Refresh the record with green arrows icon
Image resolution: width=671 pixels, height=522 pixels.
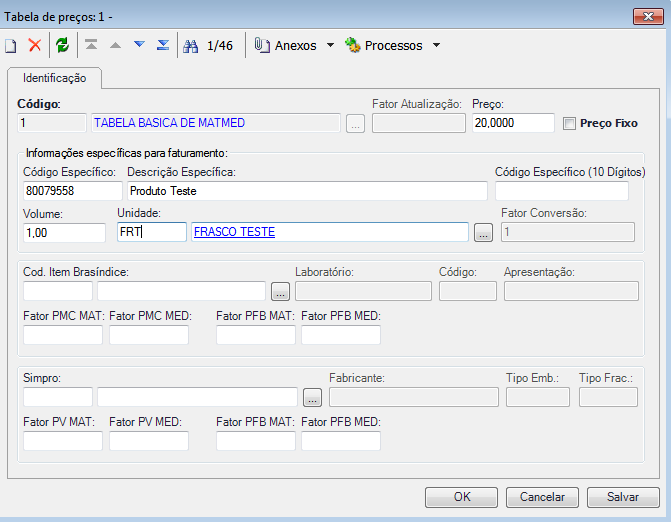click(x=62, y=45)
